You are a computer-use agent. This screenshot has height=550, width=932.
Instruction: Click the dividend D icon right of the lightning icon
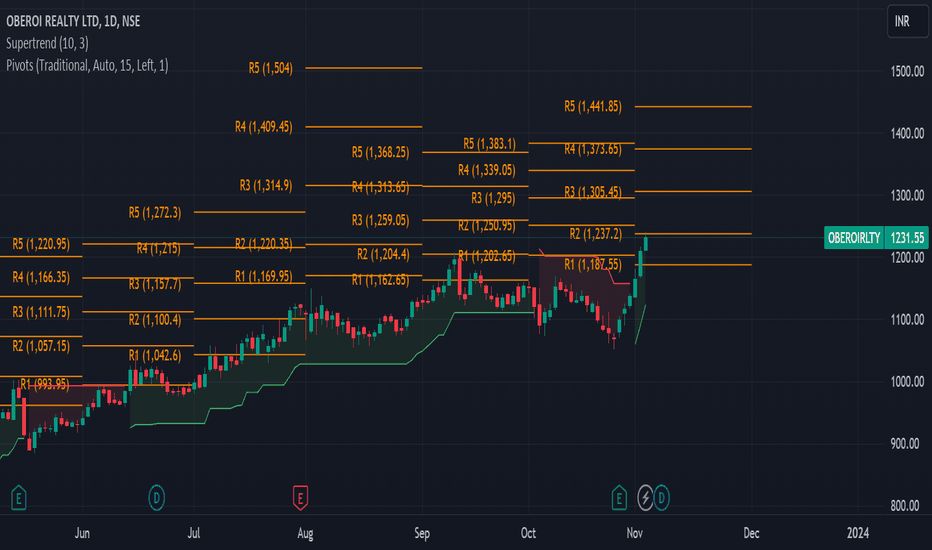(661, 498)
